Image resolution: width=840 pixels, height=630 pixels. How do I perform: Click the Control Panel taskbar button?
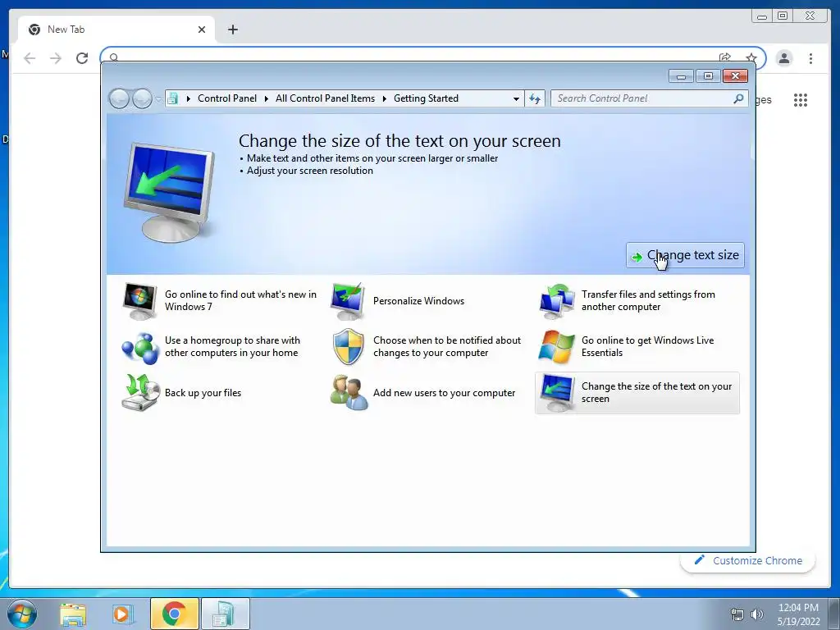coord(225,614)
